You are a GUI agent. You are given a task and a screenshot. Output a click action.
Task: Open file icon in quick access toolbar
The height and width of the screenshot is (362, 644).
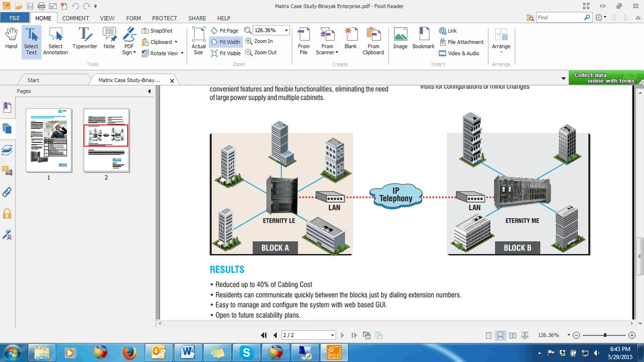[19, 6]
